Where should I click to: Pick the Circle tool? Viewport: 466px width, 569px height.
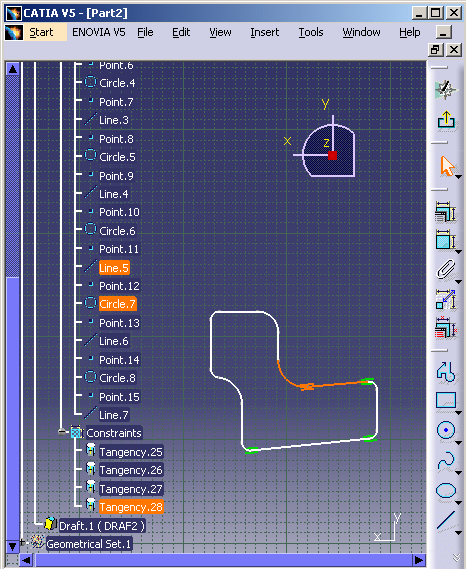(x=446, y=430)
